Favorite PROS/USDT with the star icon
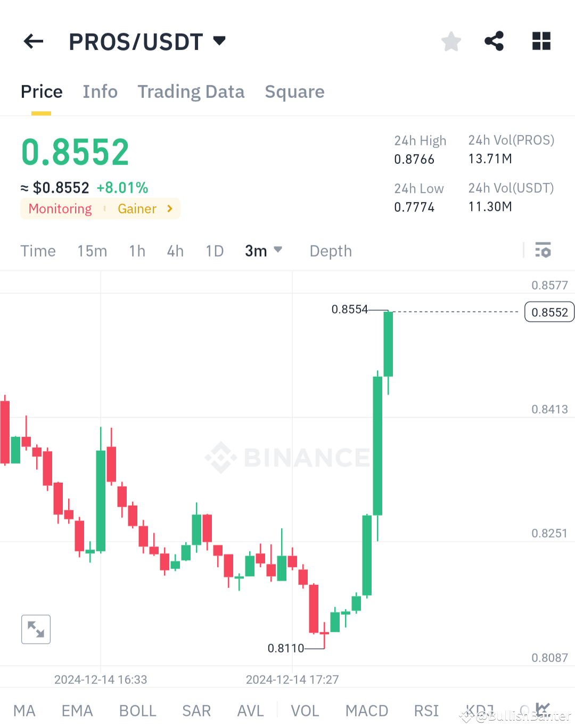Screen dimensions: 575x728 pos(451,41)
